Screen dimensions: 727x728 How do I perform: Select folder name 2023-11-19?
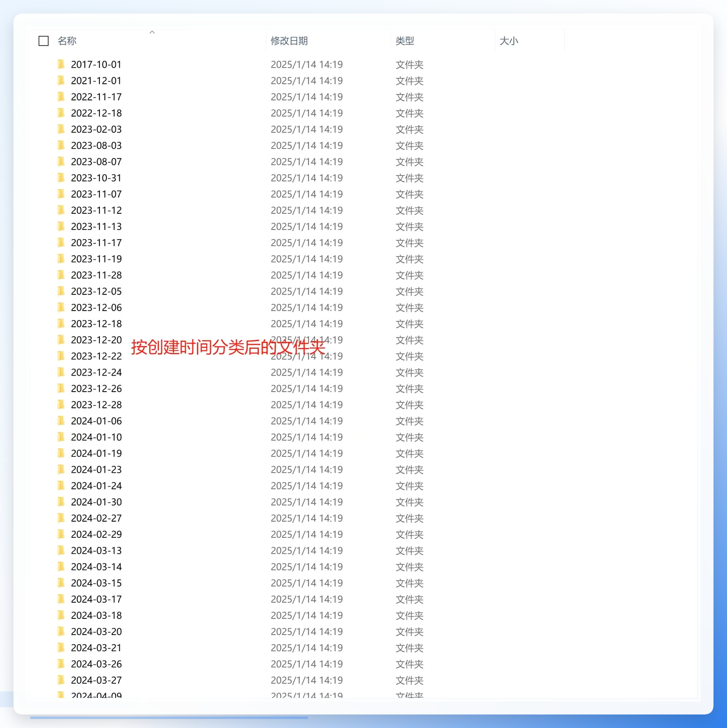[96, 259]
